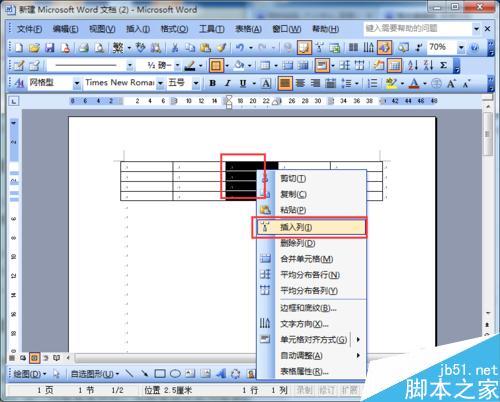Image resolution: width=500 pixels, height=402 pixels.
Task: Toggle center alignment button
Action: point(300,83)
